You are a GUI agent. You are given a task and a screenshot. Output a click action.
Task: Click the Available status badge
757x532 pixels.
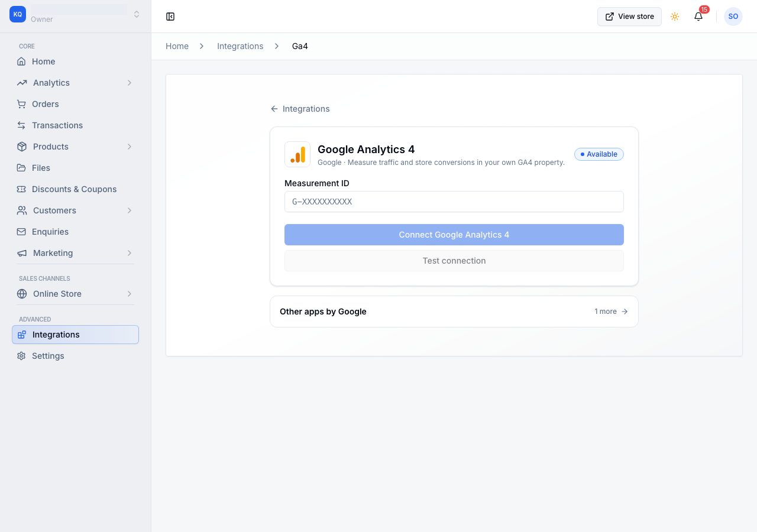click(x=599, y=154)
